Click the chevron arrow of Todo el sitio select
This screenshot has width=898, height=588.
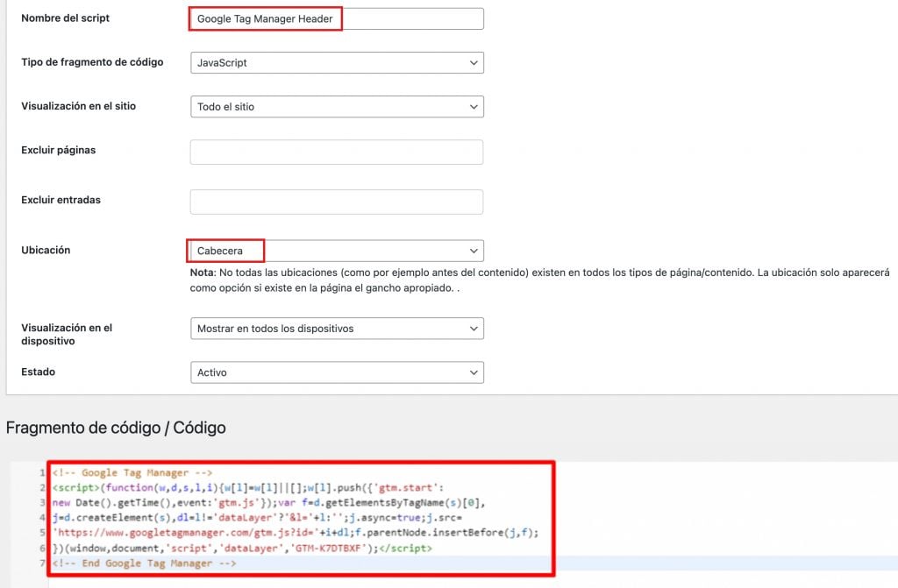click(x=474, y=107)
